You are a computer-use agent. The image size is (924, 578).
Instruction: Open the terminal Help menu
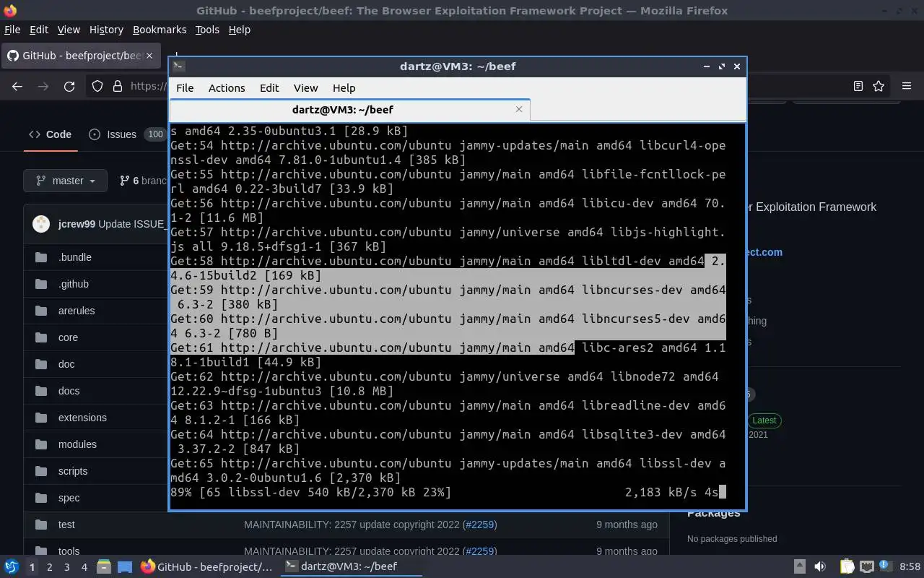tap(344, 87)
